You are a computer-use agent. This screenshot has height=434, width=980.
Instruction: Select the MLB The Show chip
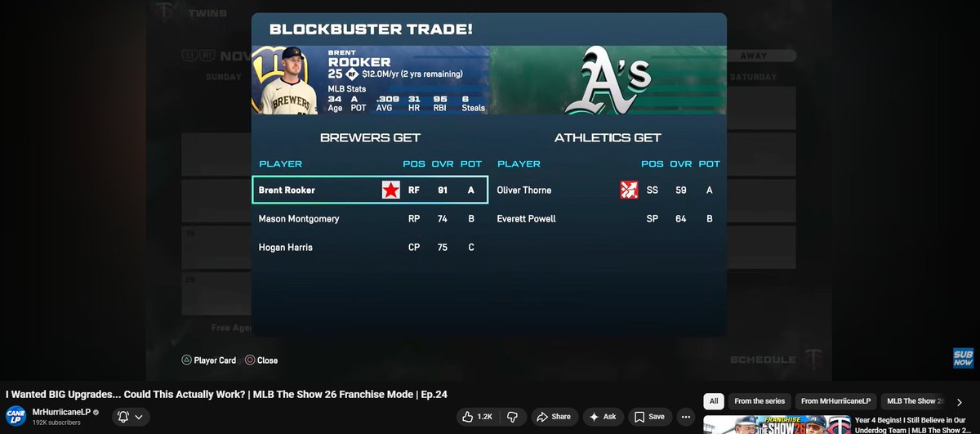913,401
